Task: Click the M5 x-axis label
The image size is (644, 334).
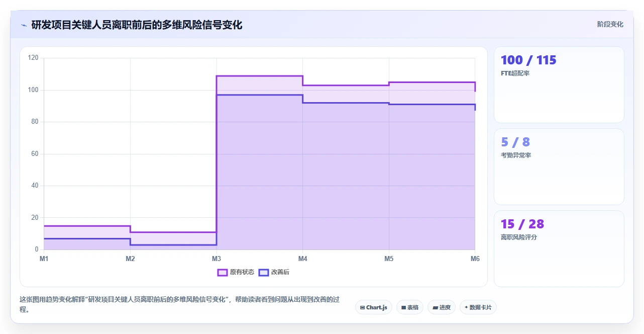Action: point(389,259)
